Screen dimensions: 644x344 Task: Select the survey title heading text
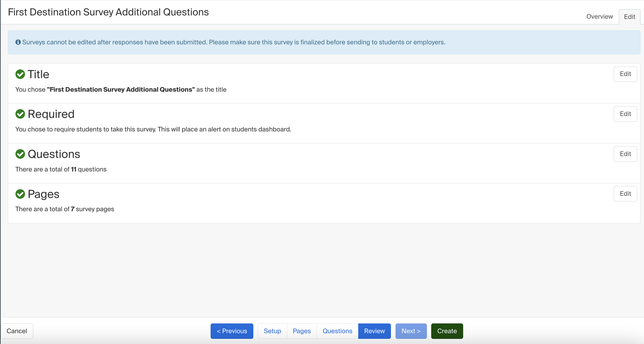click(x=108, y=12)
